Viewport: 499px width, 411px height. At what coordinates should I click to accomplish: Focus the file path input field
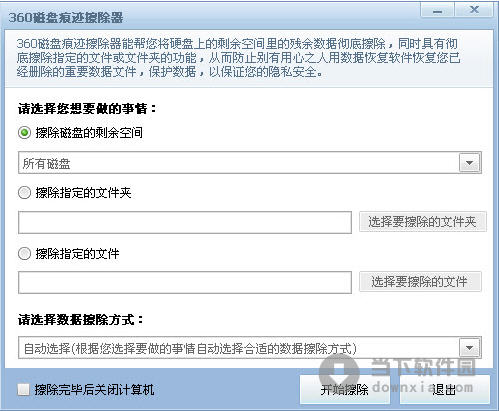(185, 282)
